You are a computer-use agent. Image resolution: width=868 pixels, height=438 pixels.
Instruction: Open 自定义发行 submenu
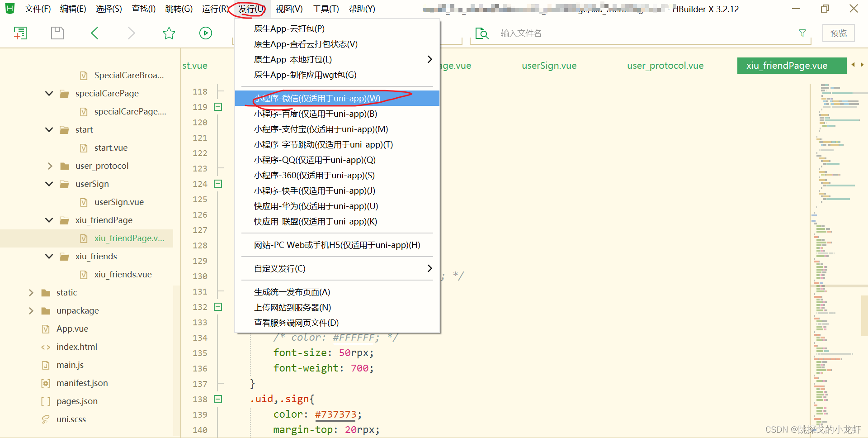(337, 268)
